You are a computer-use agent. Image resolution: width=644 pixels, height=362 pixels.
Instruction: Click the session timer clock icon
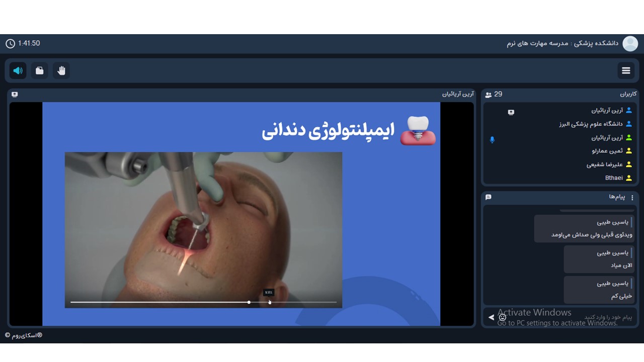tap(10, 44)
